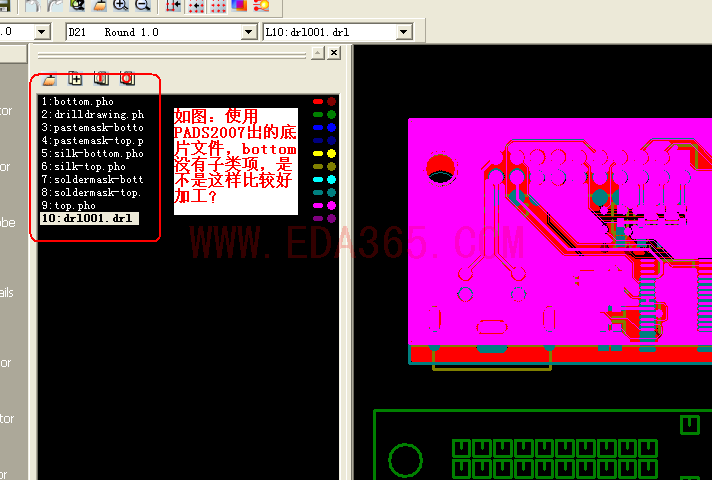Click the Zoom Out magnifier

tap(143, 5)
